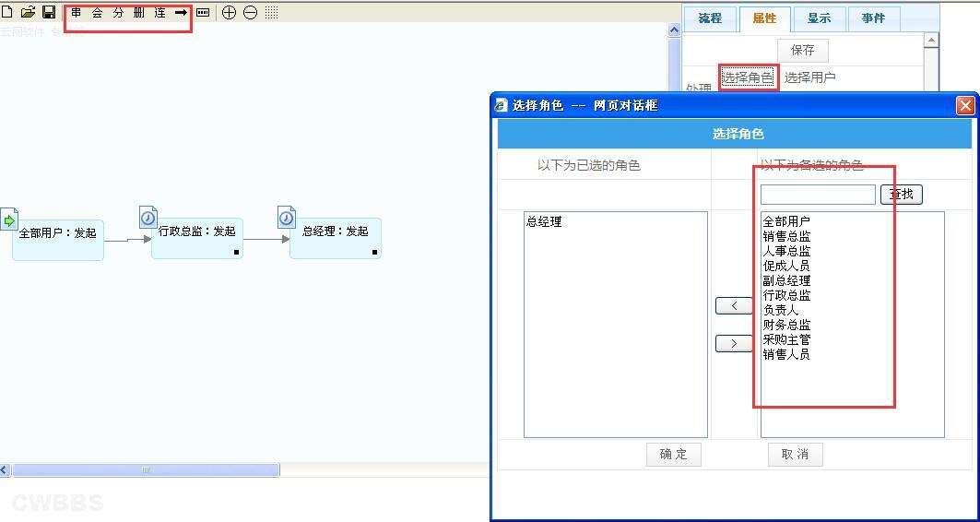Select 全部用户 in available roles list
Viewport: 980px width, 522px height.
coord(786,221)
